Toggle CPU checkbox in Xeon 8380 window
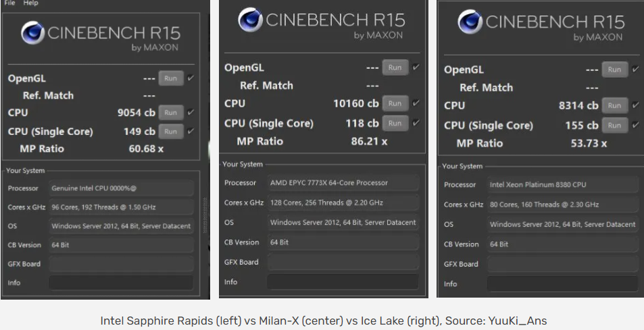This screenshot has height=330, width=644. tap(636, 105)
